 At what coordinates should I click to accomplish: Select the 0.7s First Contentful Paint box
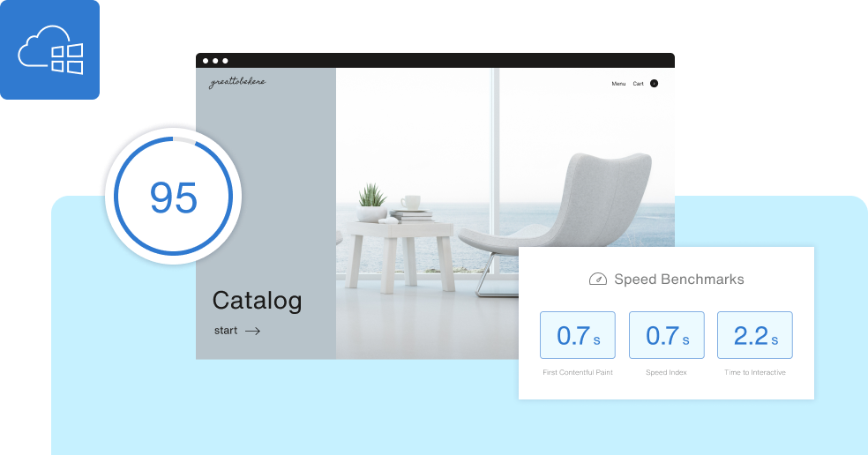pyautogui.click(x=577, y=335)
